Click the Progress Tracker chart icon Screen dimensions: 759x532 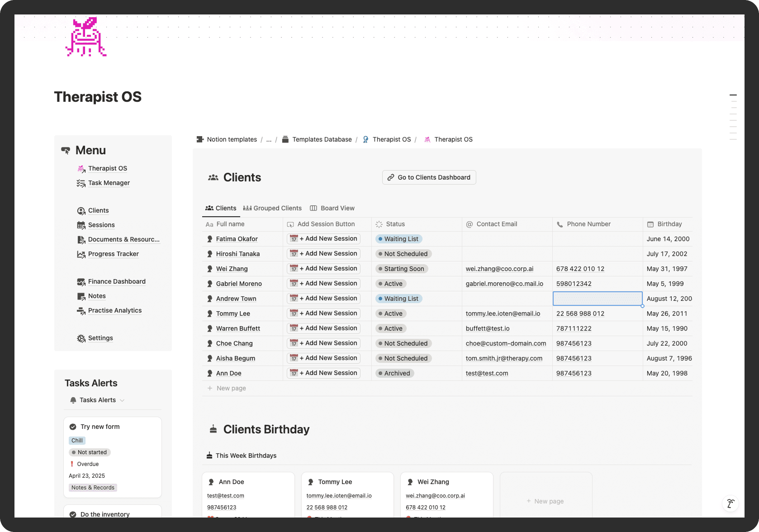(x=81, y=254)
